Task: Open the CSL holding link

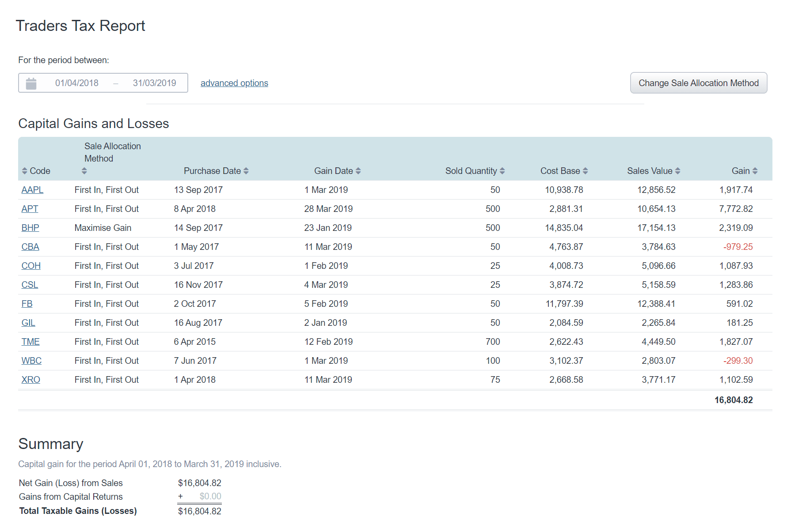Action: [30, 285]
